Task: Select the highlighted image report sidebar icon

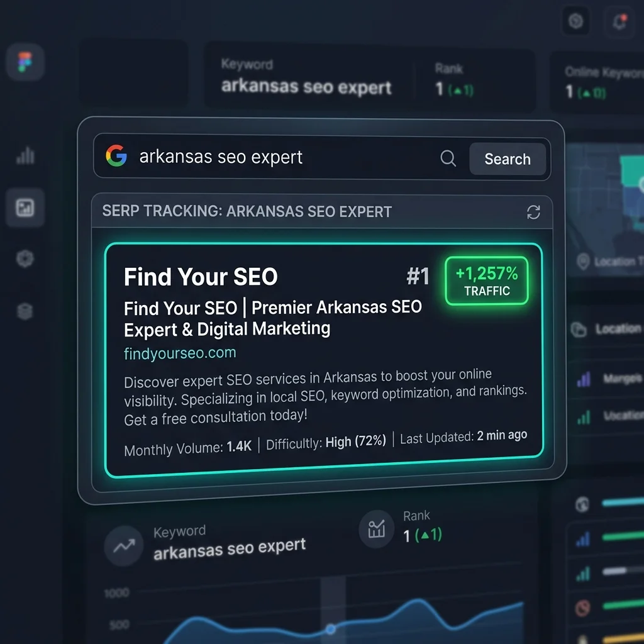Action: coord(25,208)
